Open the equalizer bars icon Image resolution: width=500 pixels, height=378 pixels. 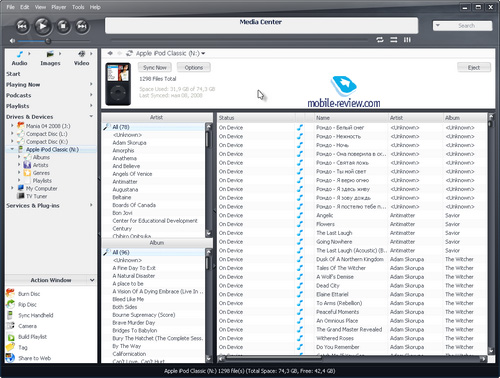pos(407,40)
